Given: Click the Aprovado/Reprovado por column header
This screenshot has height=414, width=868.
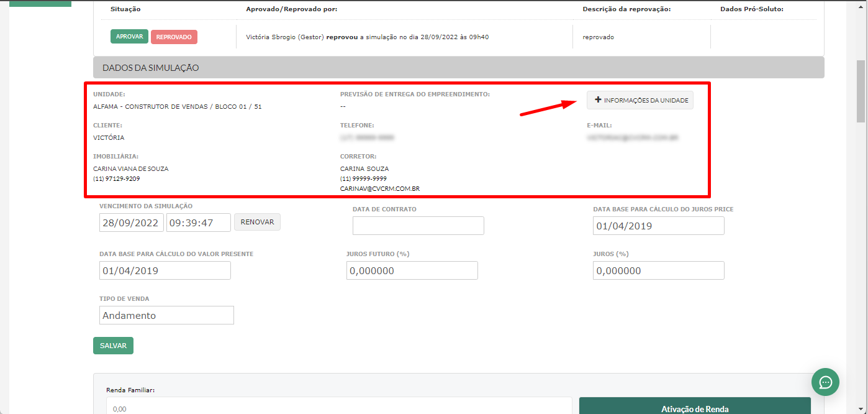Looking at the screenshot, I should pyautogui.click(x=292, y=9).
